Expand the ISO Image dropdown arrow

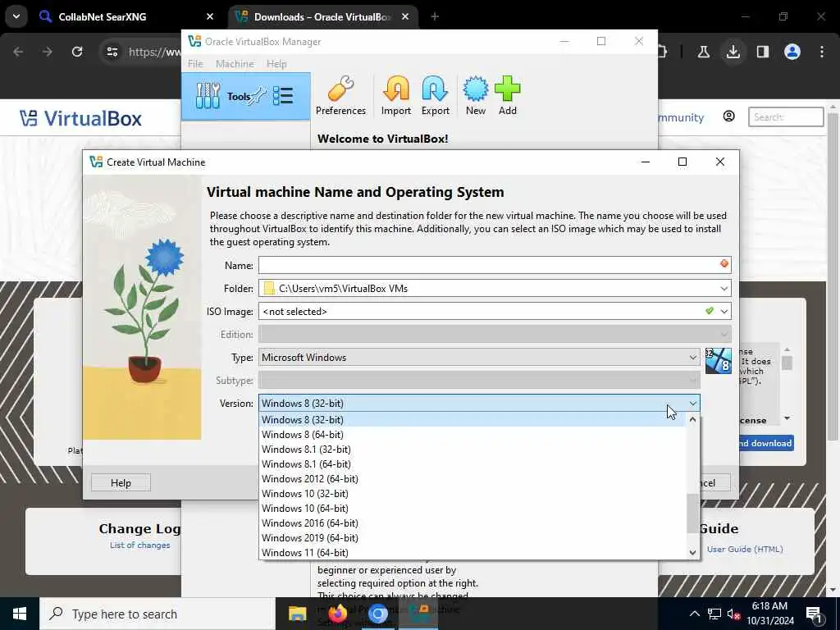(724, 311)
